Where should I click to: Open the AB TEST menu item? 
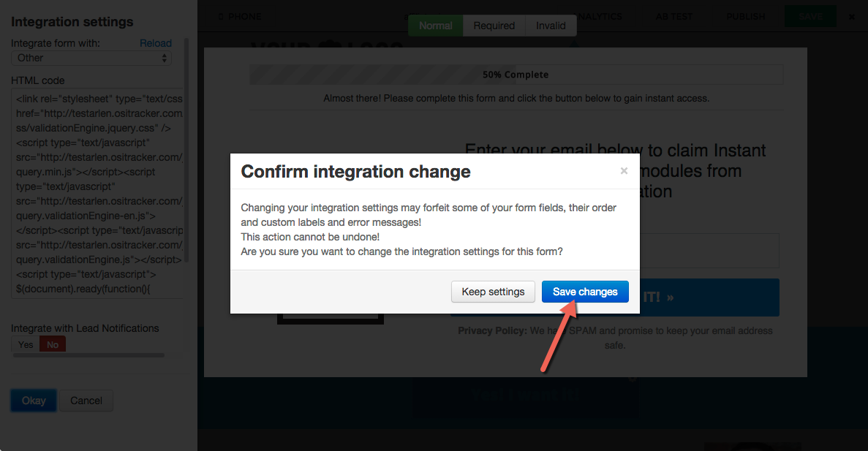coord(673,17)
